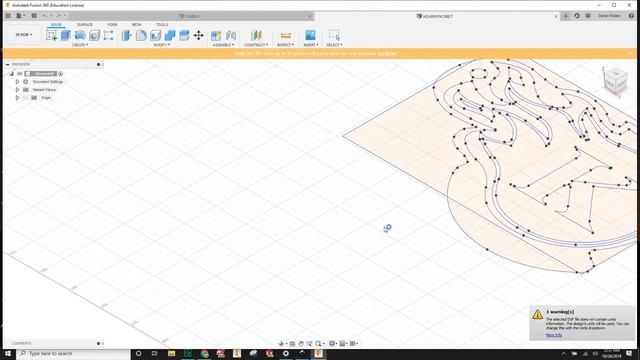Switch to the Form tab
Viewport: 640px width, 360px height.
(112, 25)
